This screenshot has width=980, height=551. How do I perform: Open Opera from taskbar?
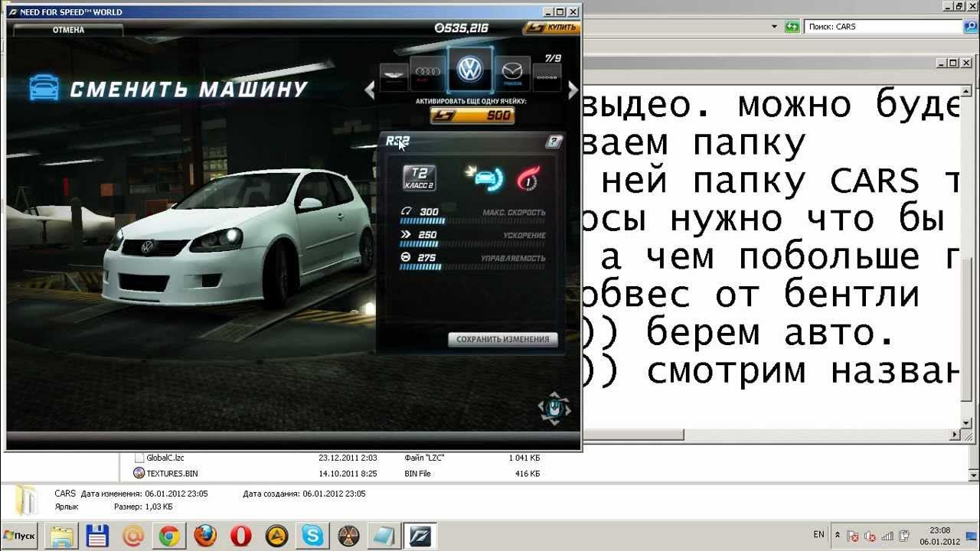tap(240, 536)
